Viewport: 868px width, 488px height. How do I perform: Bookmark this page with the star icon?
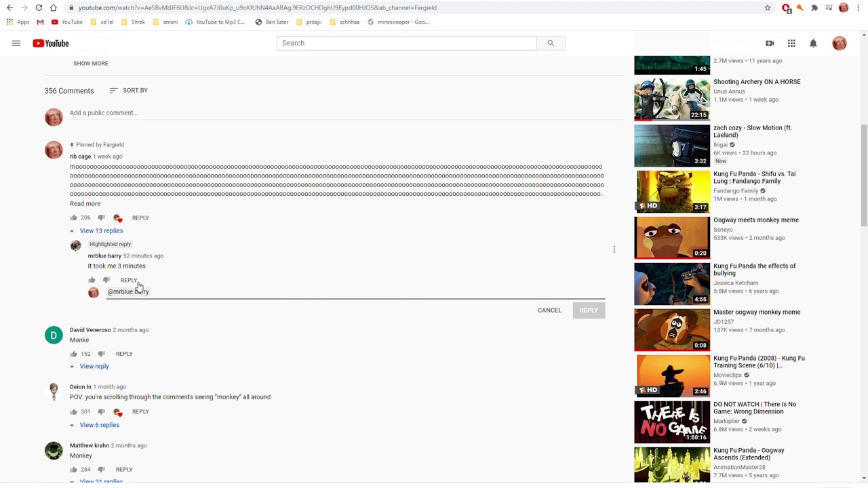pyautogui.click(x=768, y=7)
